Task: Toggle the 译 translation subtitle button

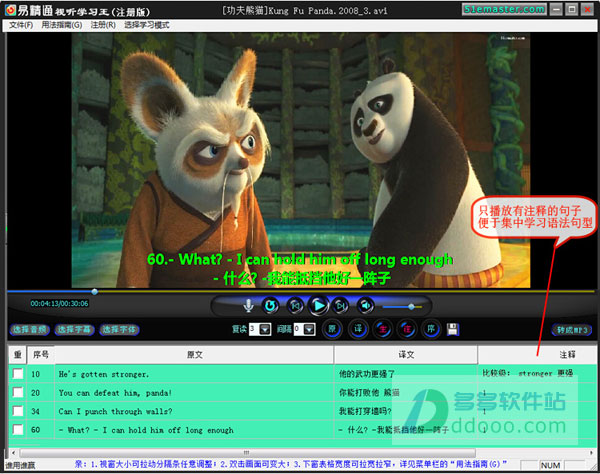Action: tap(358, 329)
